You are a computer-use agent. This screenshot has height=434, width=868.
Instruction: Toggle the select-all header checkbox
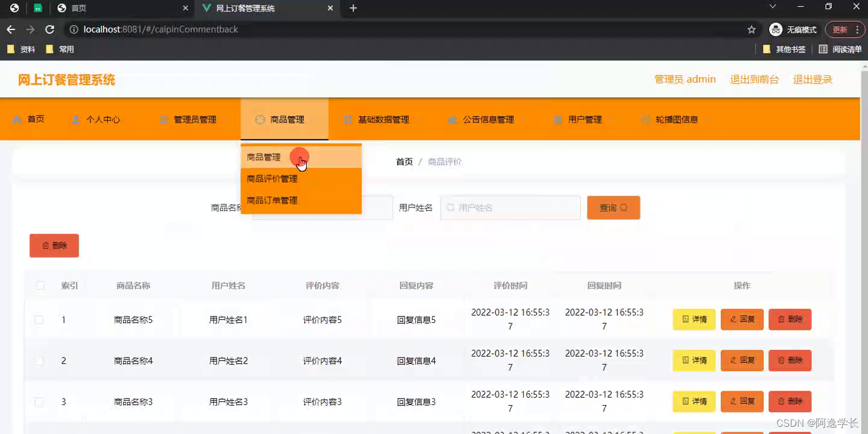[40, 286]
